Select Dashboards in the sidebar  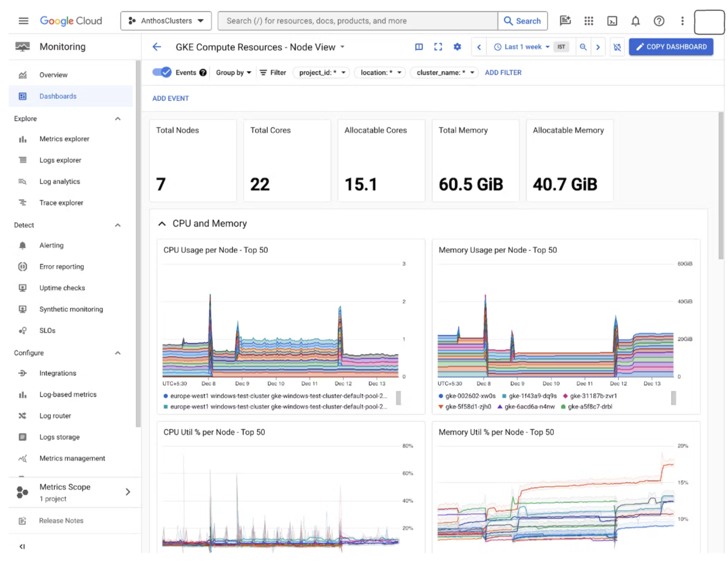[x=58, y=96]
